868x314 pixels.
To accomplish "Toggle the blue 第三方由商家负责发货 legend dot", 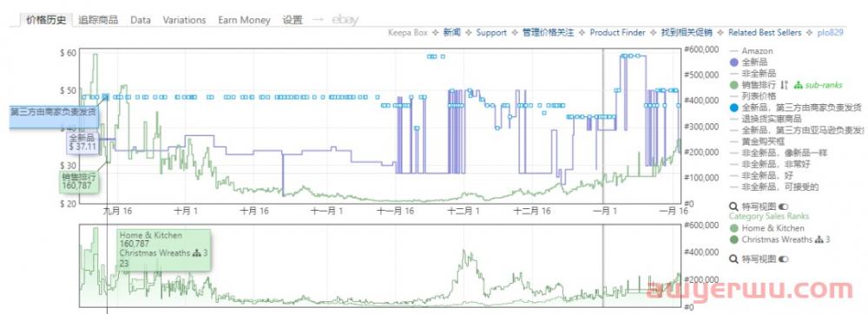I will coord(734,108).
